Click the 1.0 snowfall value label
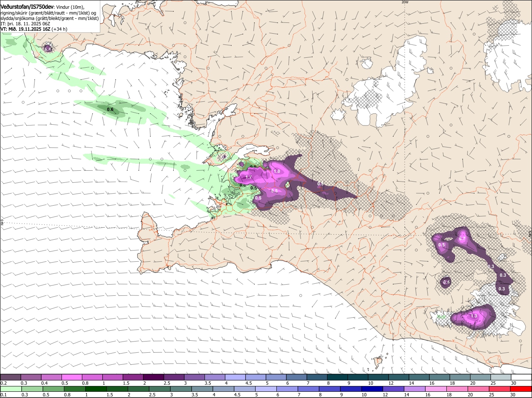 click(x=277, y=171)
